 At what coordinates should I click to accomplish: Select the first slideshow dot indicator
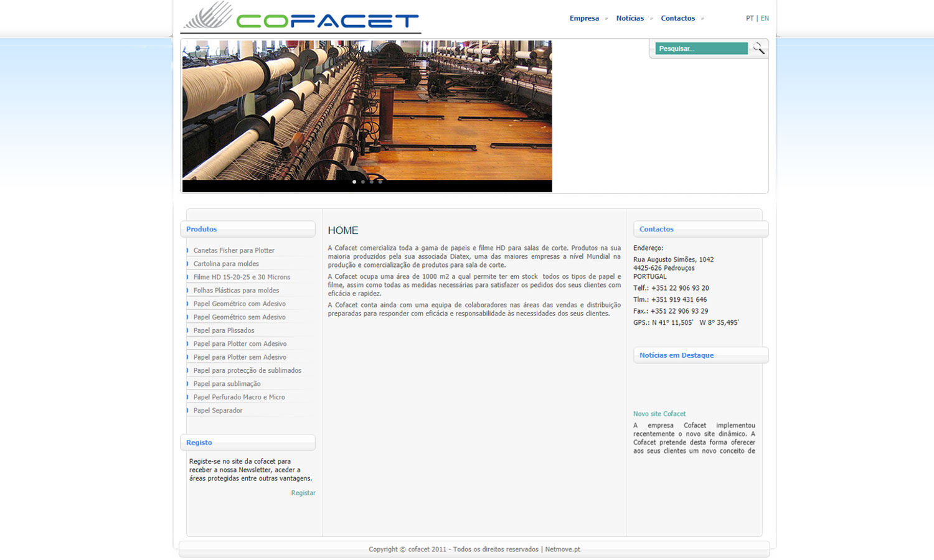coord(354,182)
